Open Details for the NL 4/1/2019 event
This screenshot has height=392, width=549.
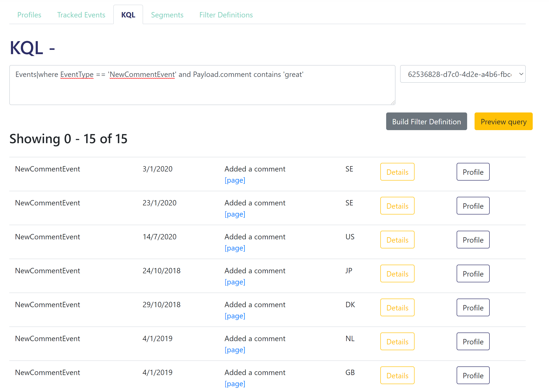[397, 342]
